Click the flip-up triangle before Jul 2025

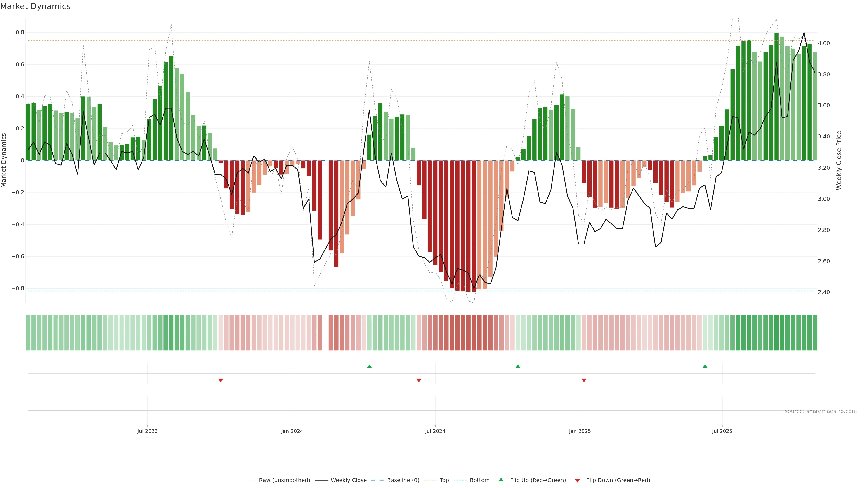tap(705, 366)
